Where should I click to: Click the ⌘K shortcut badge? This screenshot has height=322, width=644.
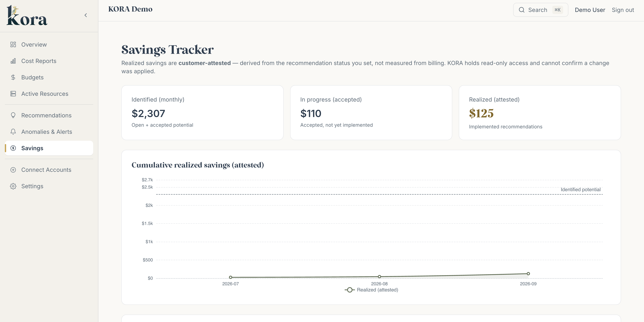558,10
